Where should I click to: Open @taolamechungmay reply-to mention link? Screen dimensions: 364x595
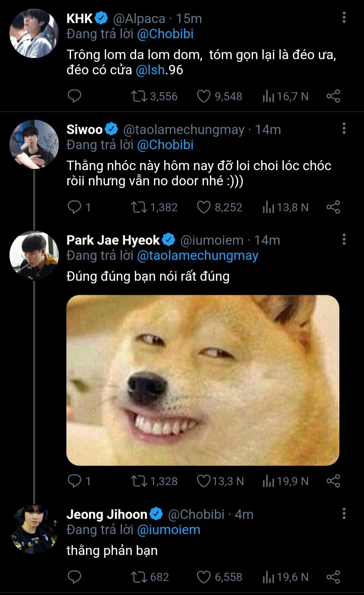(198, 255)
